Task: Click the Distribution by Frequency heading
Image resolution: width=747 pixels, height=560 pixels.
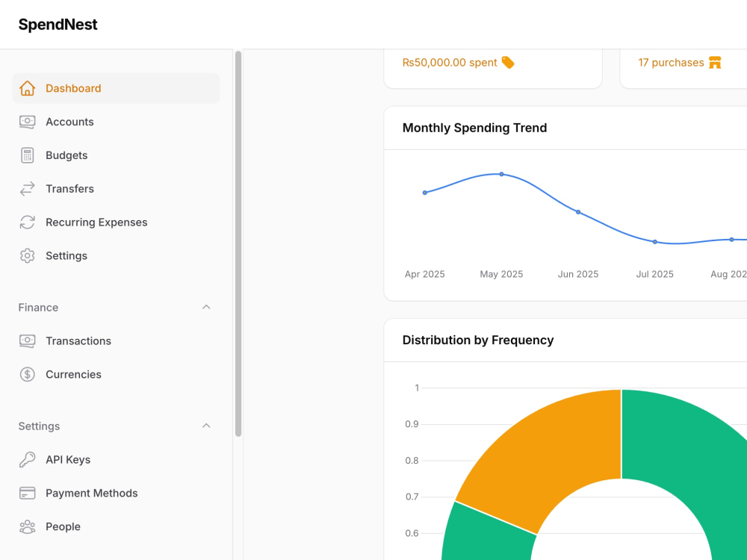Action: [478, 340]
